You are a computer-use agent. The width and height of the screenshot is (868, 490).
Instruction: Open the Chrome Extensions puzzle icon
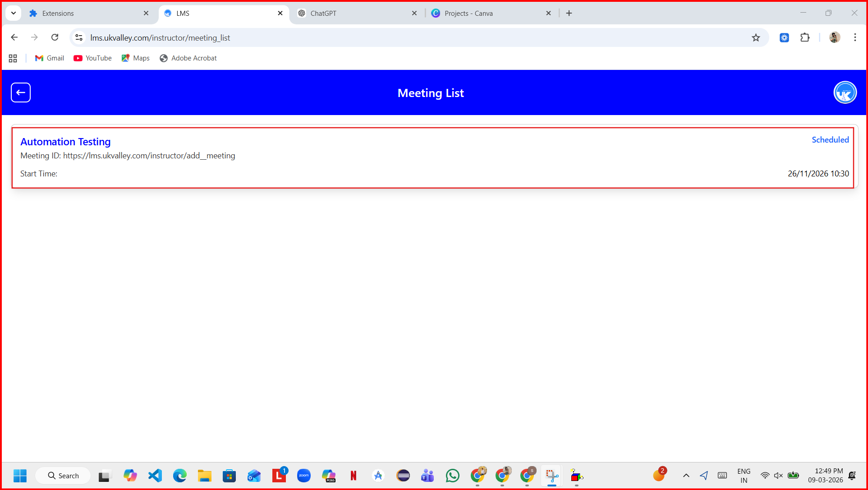click(x=805, y=38)
